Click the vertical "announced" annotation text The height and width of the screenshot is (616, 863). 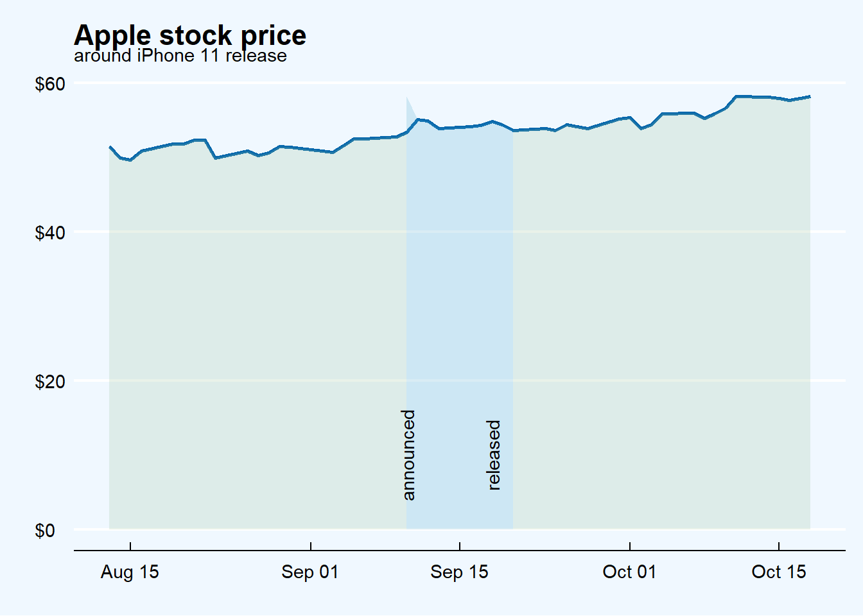(x=409, y=455)
